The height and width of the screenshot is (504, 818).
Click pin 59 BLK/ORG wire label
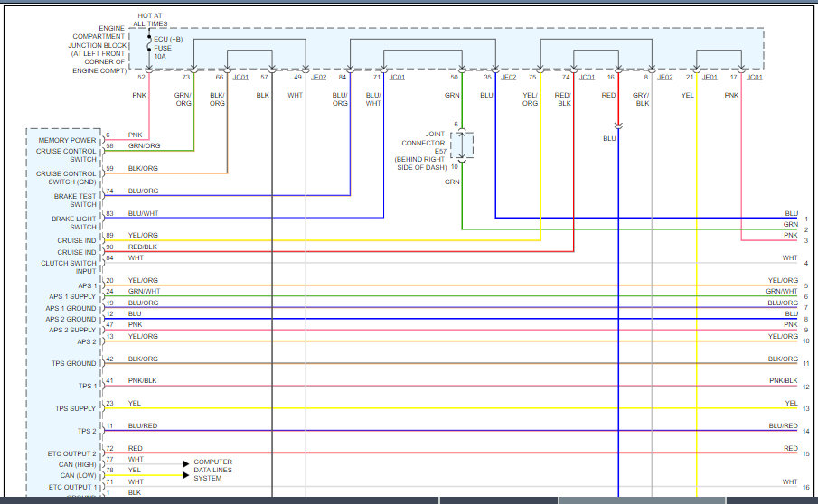coord(143,168)
